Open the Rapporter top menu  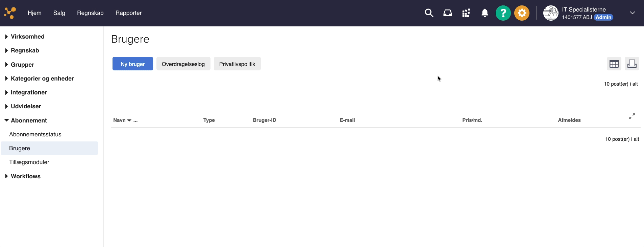coord(128,13)
